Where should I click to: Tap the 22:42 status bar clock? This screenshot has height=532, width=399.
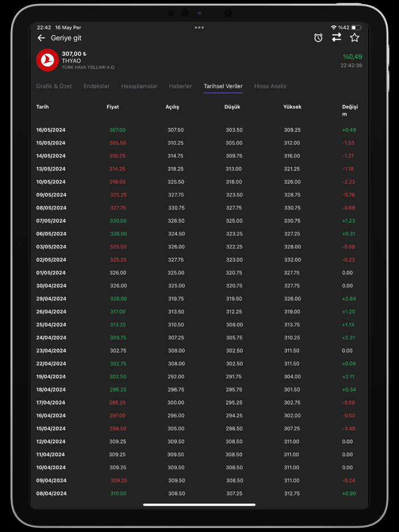click(x=44, y=27)
